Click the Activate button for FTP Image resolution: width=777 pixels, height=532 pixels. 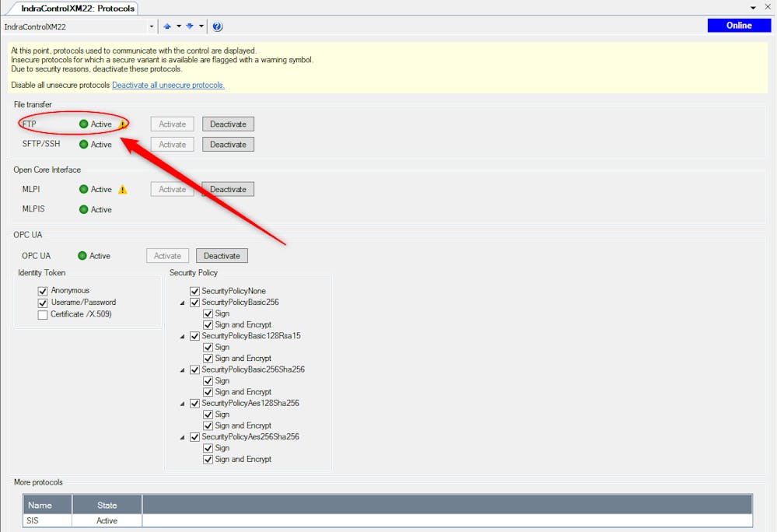pyautogui.click(x=173, y=124)
